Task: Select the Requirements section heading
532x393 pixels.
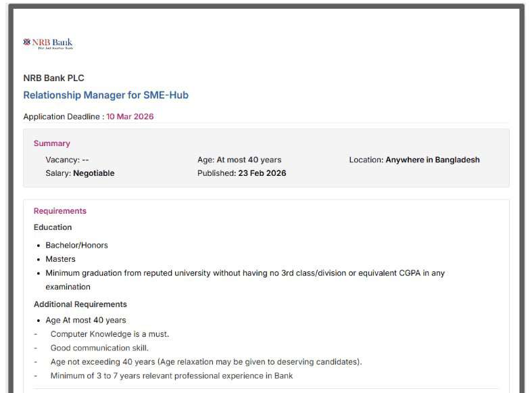Action: click(60, 211)
